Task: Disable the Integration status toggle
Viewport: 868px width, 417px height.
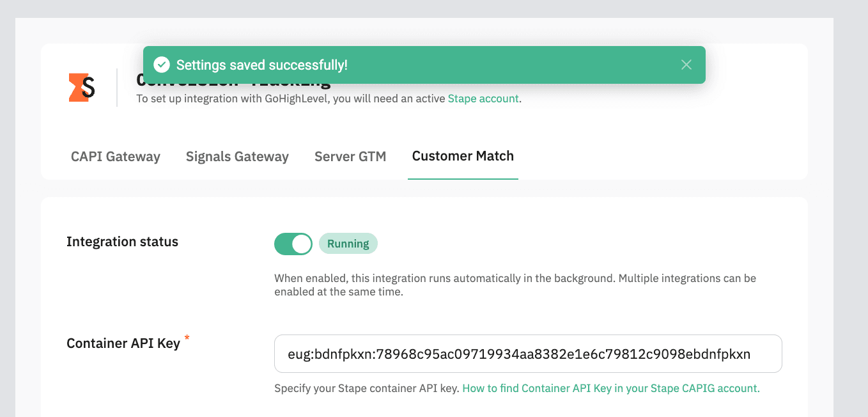Action: [x=293, y=244]
